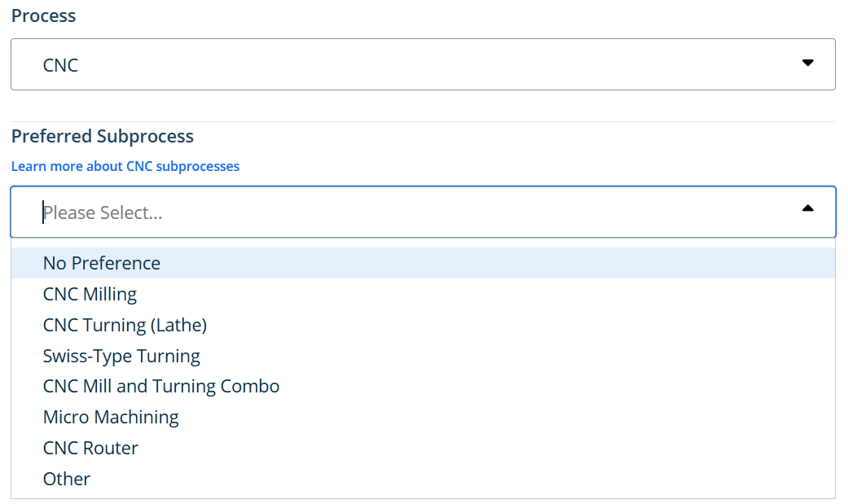Select CNC Turning (Lathe) option
Image resolution: width=848 pixels, height=504 pixels.
pos(125,324)
